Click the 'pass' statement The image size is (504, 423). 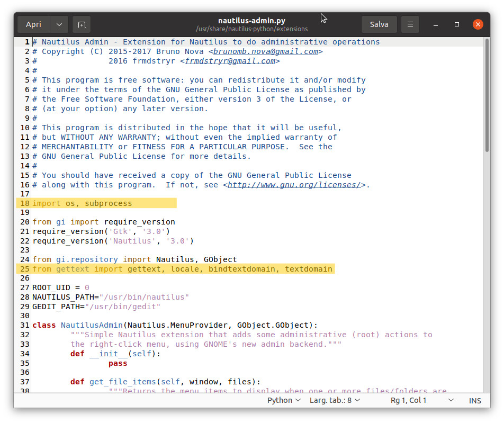click(x=118, y=363)
